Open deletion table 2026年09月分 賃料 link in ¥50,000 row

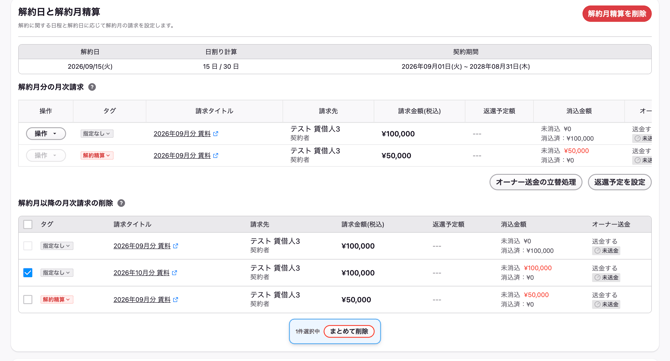click(142, 299)
